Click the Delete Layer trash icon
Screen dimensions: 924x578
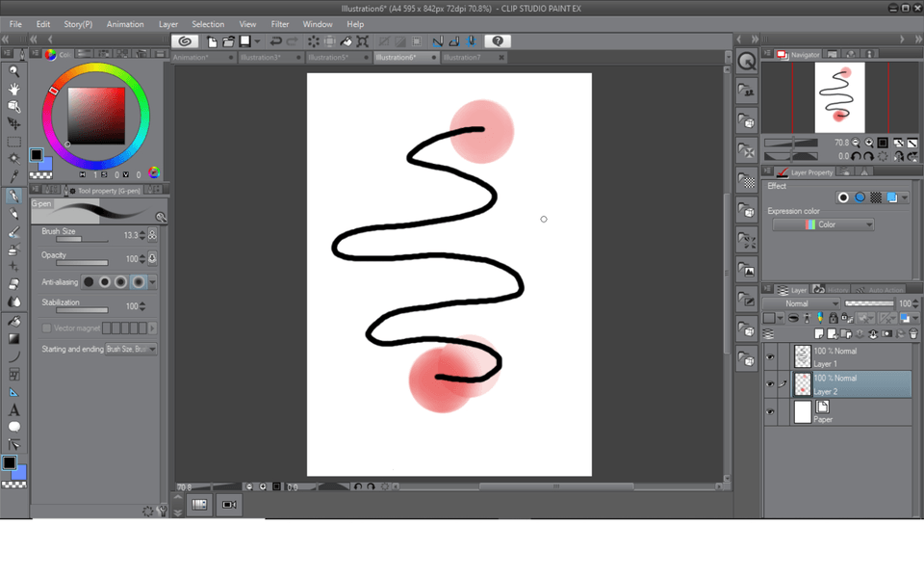tap(912, 333)
